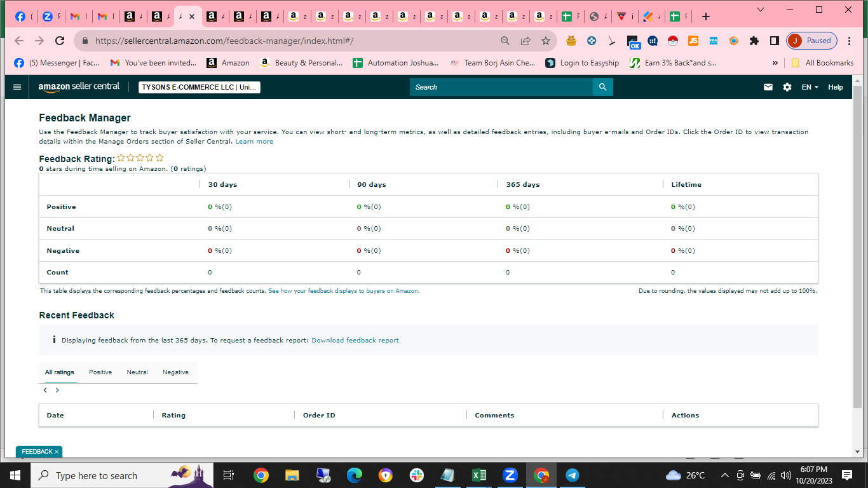Screen dimensions: 868x488
Task: Click the Amazon Seller Central logo
Action: (79, 87)
